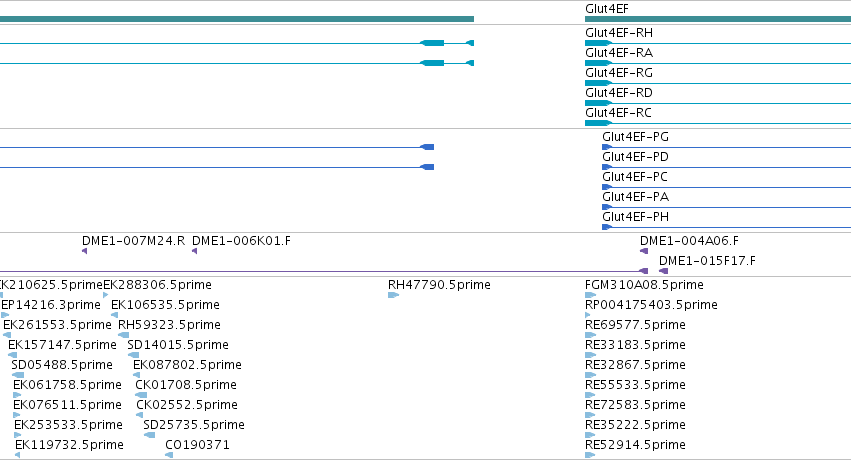Select the long purple BAC span line

pos(320,271)
